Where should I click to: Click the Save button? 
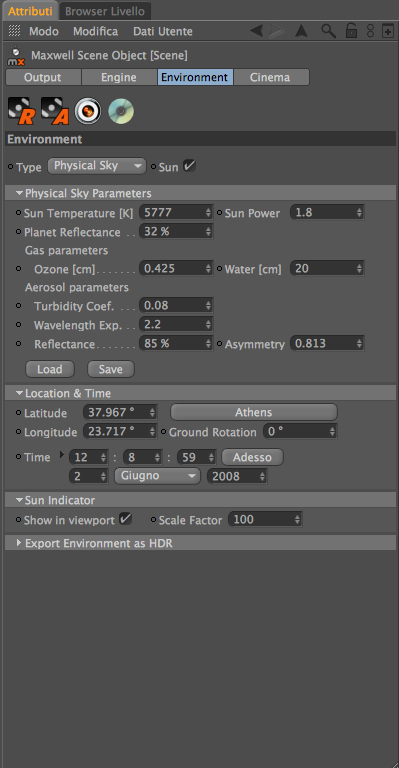click(x=111, y=369)
